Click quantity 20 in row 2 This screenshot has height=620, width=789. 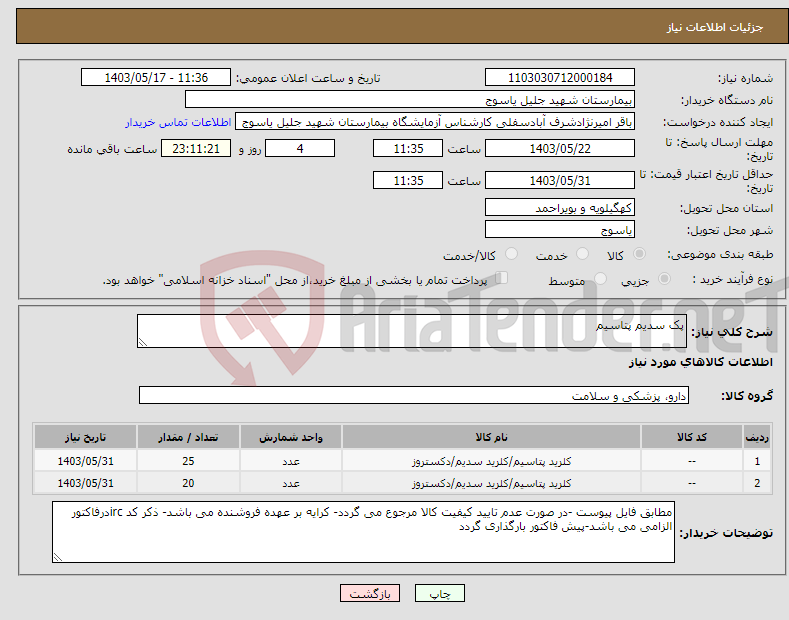[188, 483]
